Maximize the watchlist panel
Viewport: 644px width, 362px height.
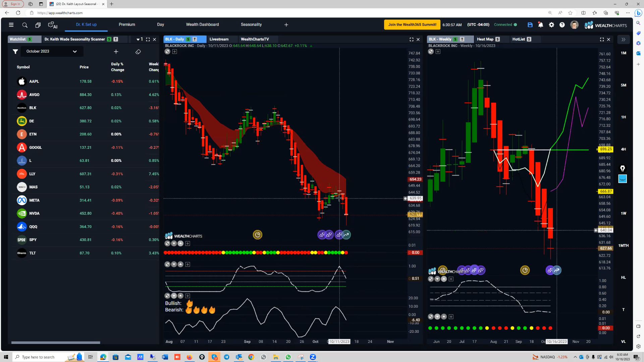(x=148, y=39)
